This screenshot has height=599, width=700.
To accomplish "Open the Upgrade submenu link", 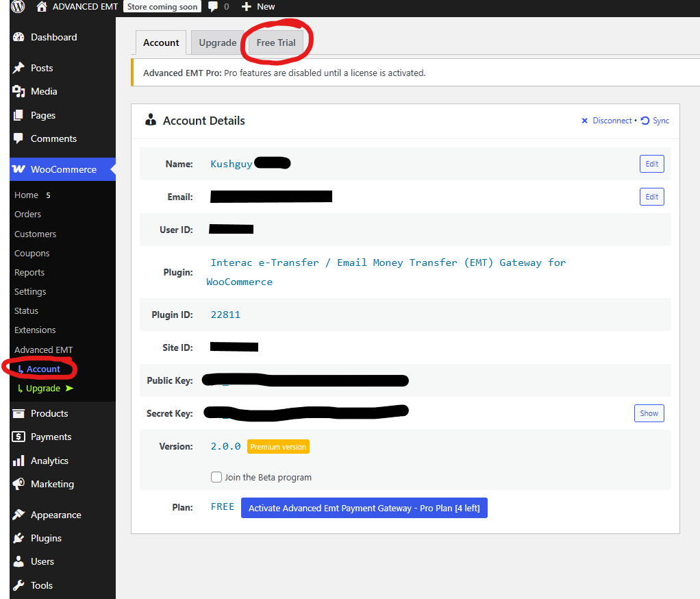I will pyautogui.click(x=43, y=389).
